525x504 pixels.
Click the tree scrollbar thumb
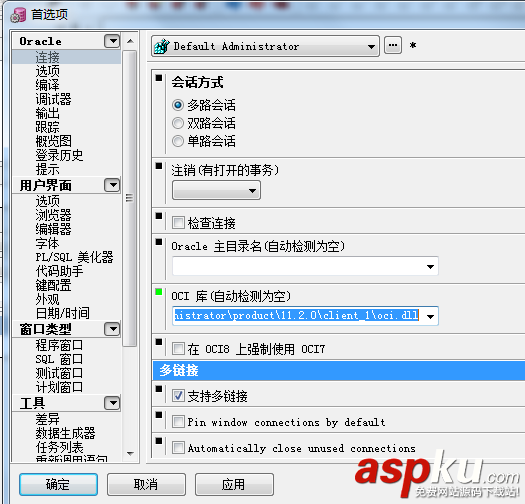[130, 198]
